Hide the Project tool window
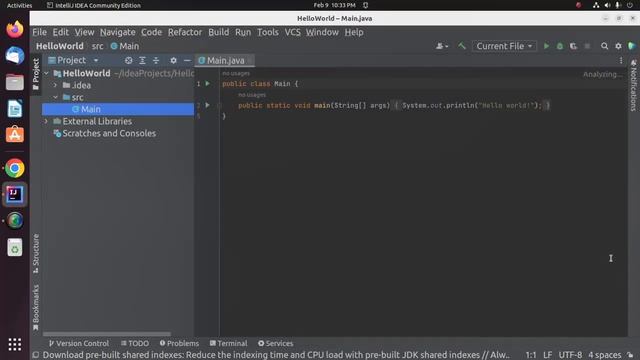This screenshot has height=360, width=640. [187, 60]
